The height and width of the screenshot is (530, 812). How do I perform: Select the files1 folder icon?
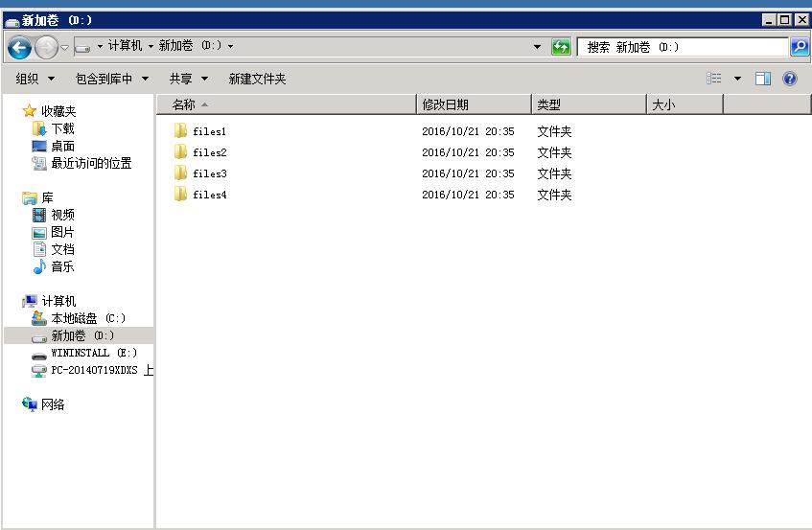click(180, 130)
